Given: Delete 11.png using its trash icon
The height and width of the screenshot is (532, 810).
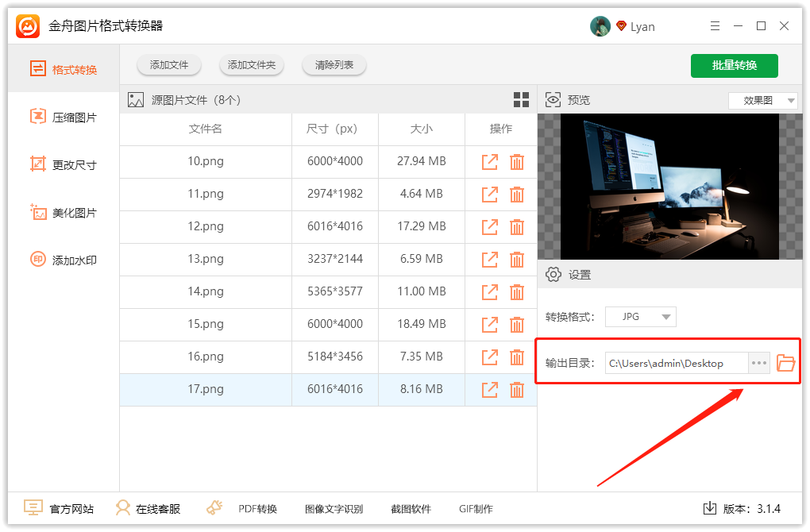Looking at the screenshot, I should coord(517,195).
